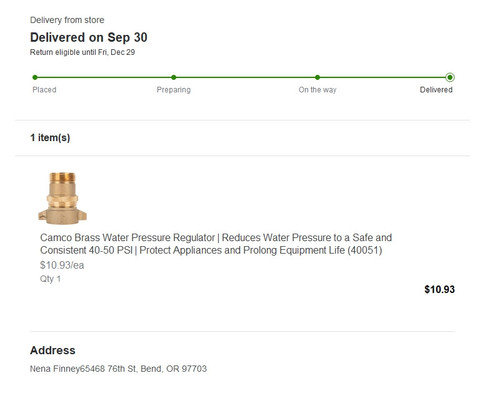Click the Delivered status circle marker
500x416 pixels.
pyautogui.click(x=450, y=77)
